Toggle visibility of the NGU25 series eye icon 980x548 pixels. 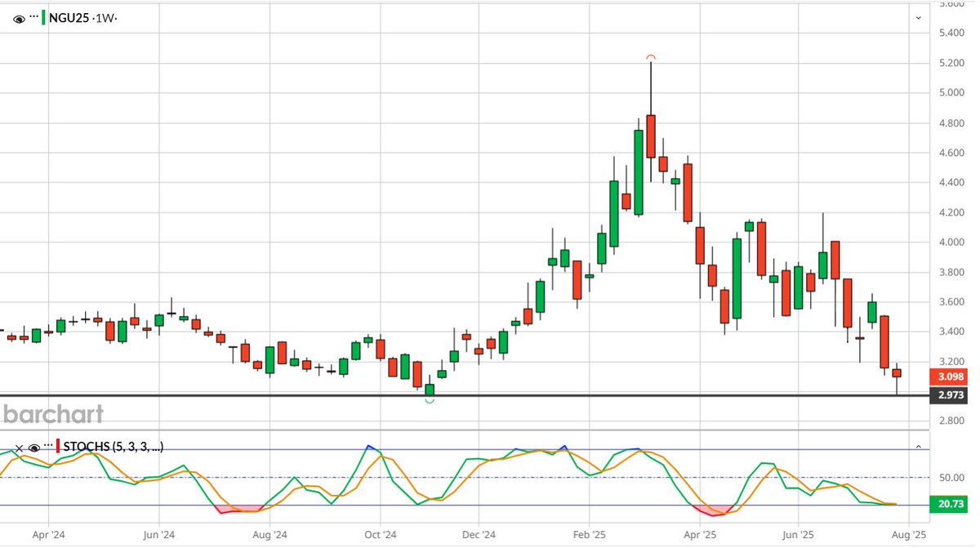click(x=20, y=16)
